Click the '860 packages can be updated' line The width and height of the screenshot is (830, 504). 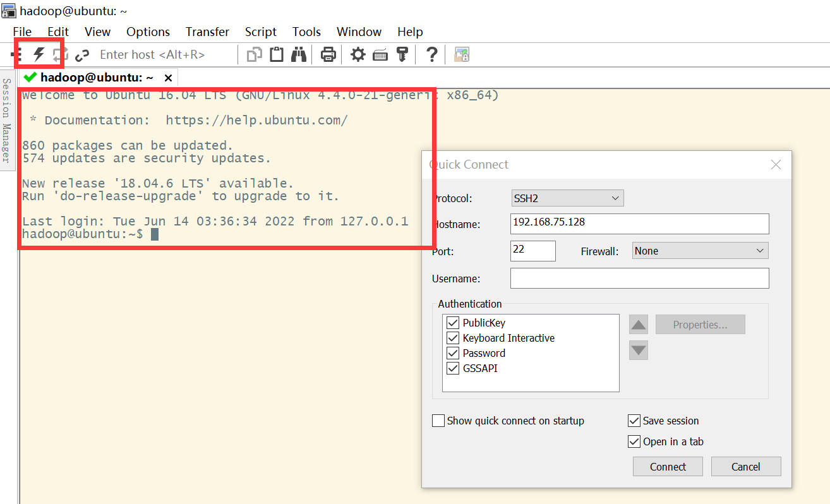(x=128, y=146)
